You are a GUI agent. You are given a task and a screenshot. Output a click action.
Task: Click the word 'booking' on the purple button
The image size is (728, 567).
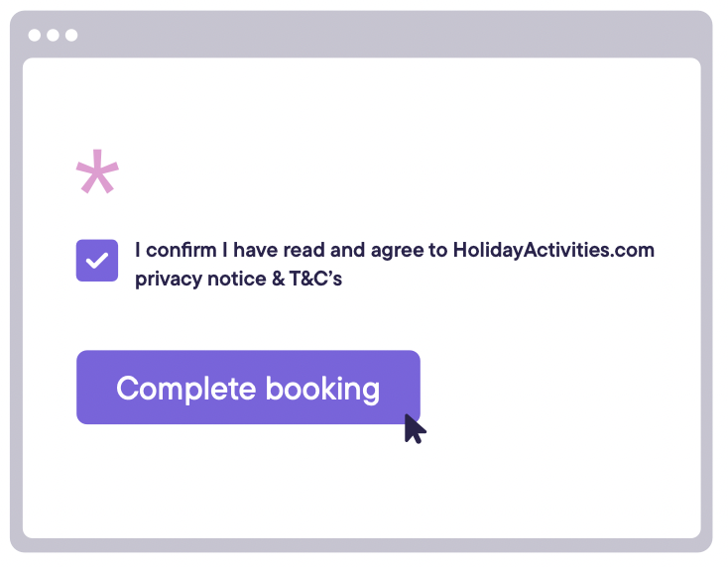(322, 389)
